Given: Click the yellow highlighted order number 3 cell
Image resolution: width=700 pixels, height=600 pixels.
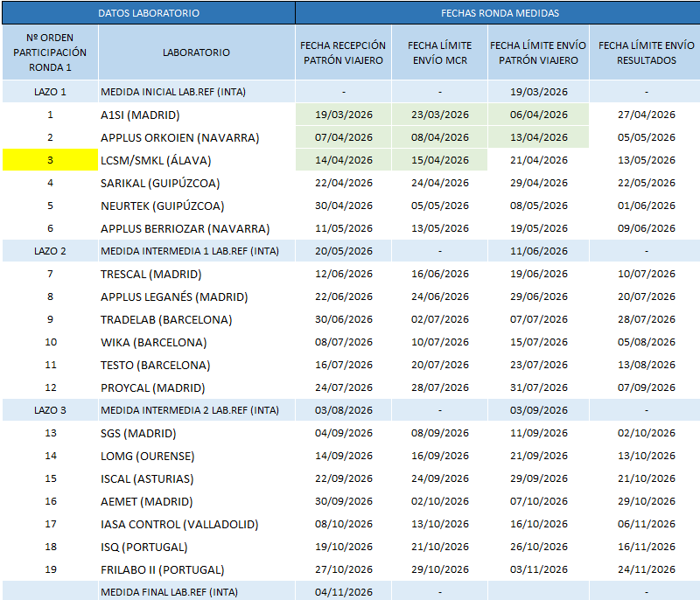Looking at the screenshot, I should point(50,160).
